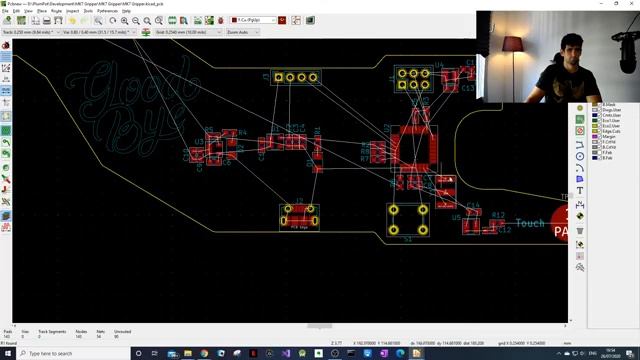
Task: Open the Route menu
Action: pyautogui.click(x=56, y=11)
